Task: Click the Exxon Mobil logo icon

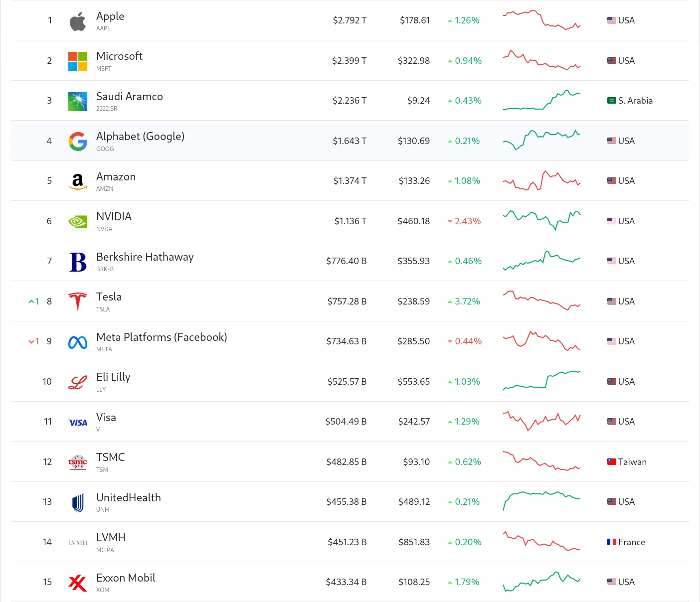Action: tap(78, 583)
